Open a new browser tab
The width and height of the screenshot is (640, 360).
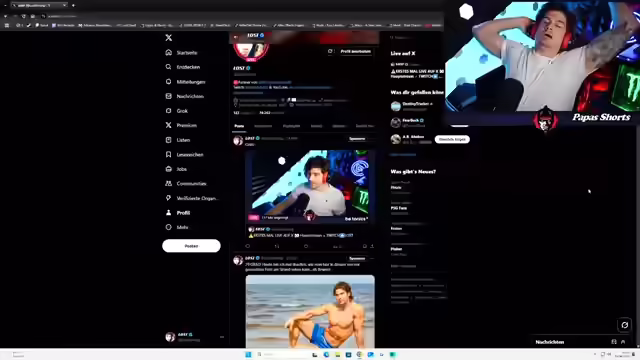pyautogui.click(x=73, y=5)
